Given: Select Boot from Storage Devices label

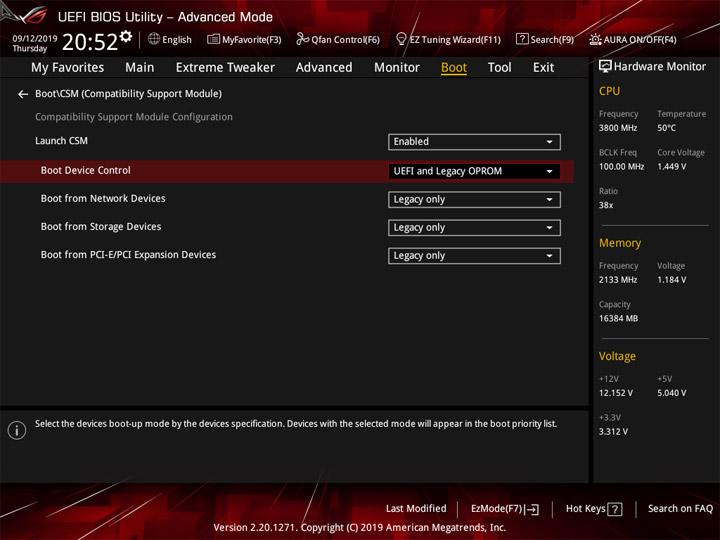Looking at the screenshot, I should coord(101,226).
